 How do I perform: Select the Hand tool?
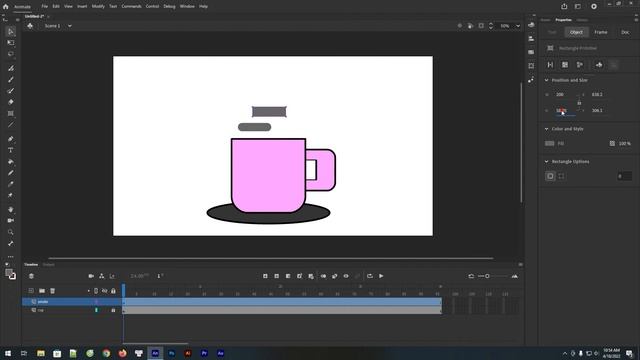(11, 209)
